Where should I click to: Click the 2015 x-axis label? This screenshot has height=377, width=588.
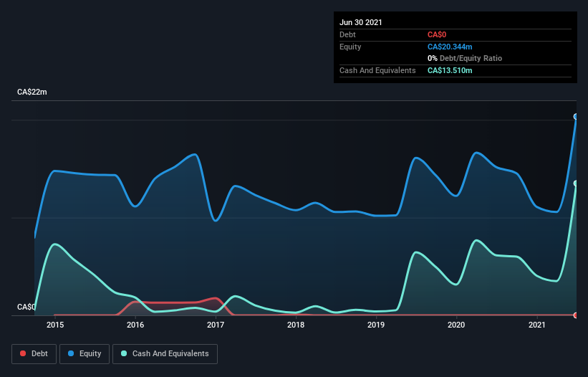pos(55,325)
